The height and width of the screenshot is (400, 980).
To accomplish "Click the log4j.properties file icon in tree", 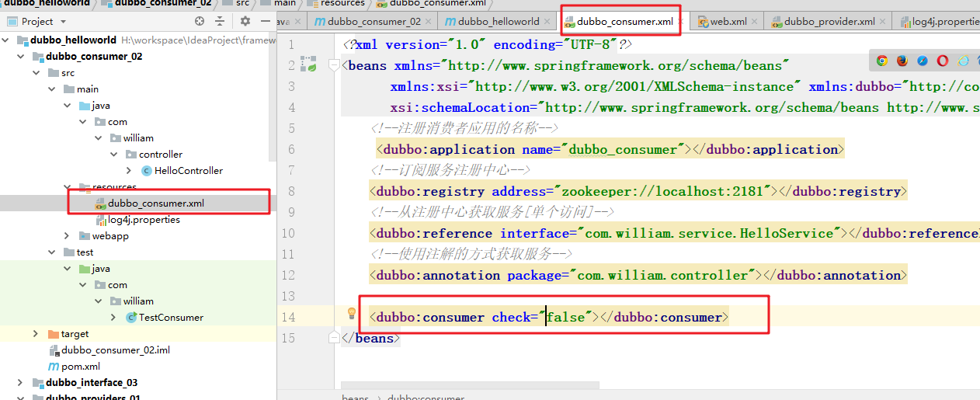I will 99,220.
